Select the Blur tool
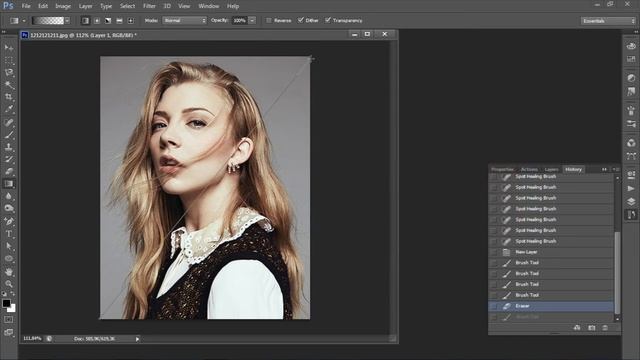This screenshot has height=360, width=640. [x=9, y=196]
